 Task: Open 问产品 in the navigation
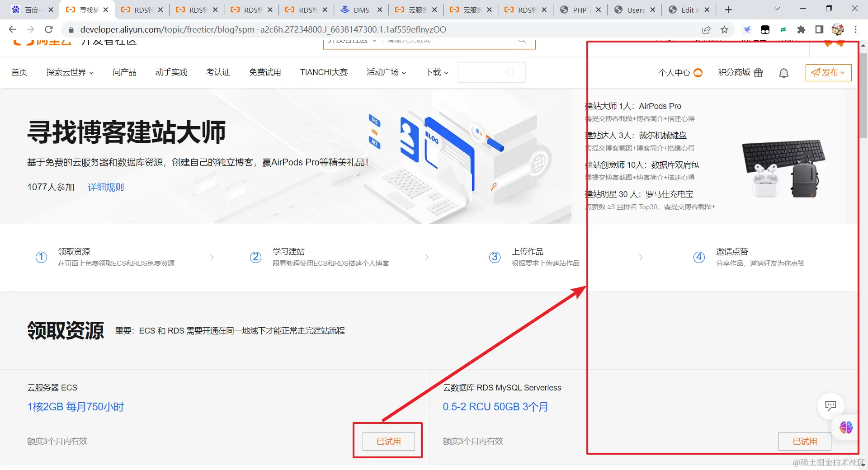[x=124, y=72]
